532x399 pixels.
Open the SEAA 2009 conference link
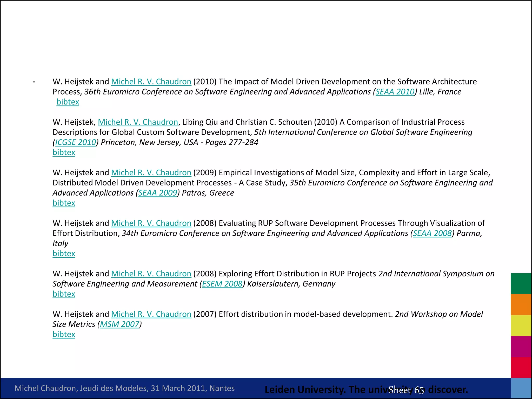157,193
